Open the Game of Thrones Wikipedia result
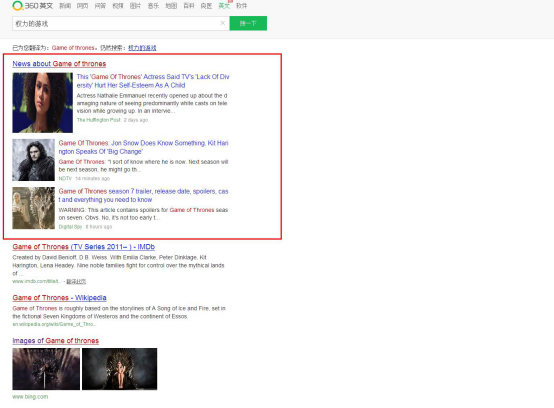 point(59,297)
